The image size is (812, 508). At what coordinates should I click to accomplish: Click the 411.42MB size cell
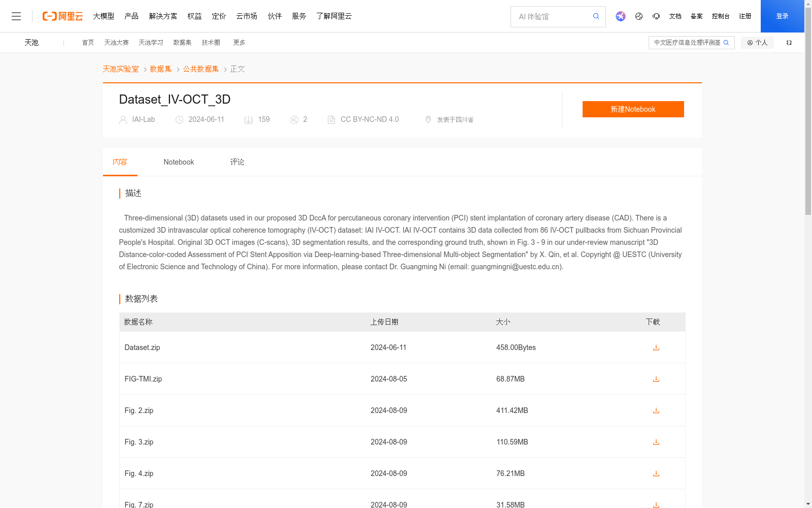point(512,410)
